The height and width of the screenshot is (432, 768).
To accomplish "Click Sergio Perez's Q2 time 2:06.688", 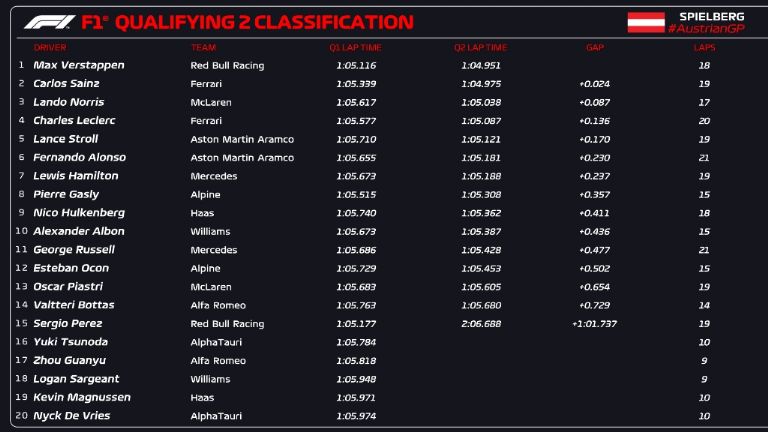I will tap(481, 324).
